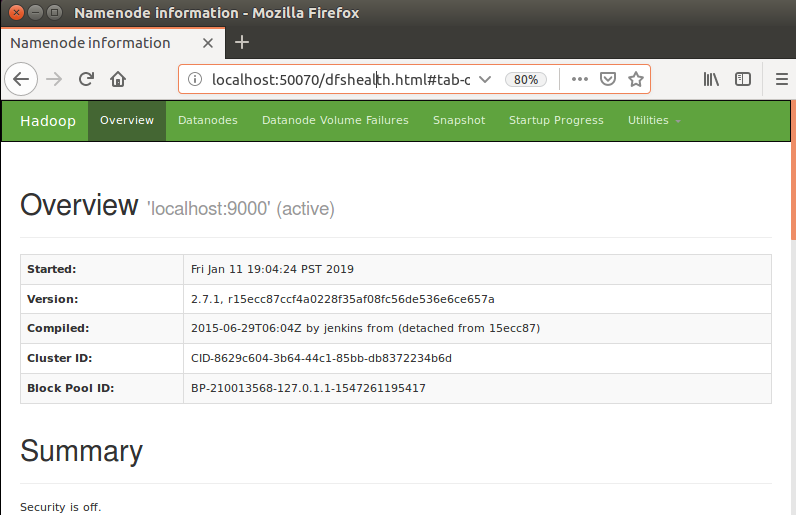Screen dimensions: 796x515
Task: Click the Hadoop brand link
Action: coord(48,121)
